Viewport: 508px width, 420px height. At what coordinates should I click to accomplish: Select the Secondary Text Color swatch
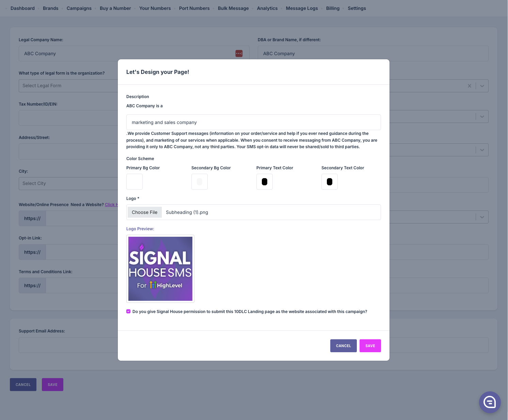pos(330,182)
